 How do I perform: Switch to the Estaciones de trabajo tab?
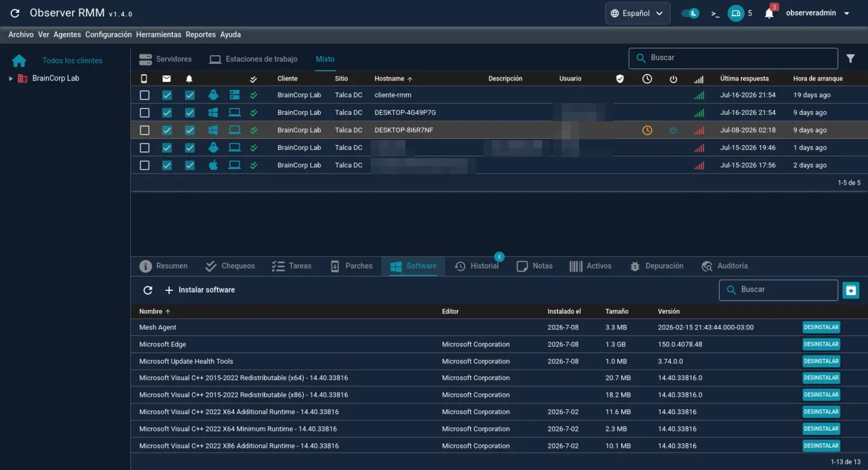tap(254, 59)
